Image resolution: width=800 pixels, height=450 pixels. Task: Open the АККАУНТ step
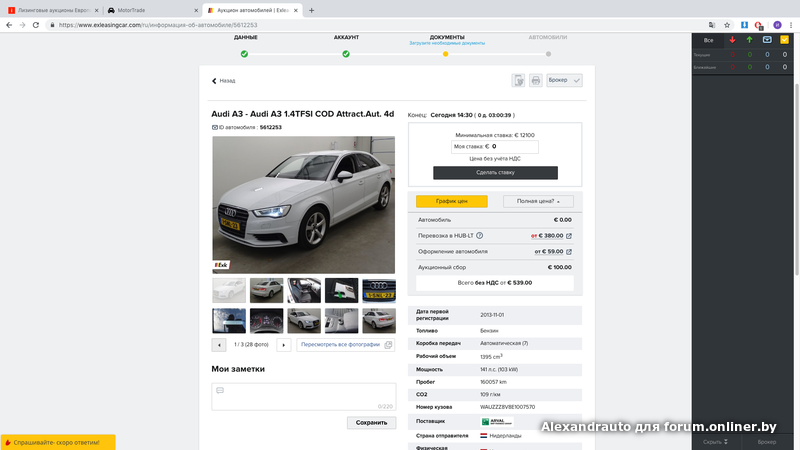346,37
